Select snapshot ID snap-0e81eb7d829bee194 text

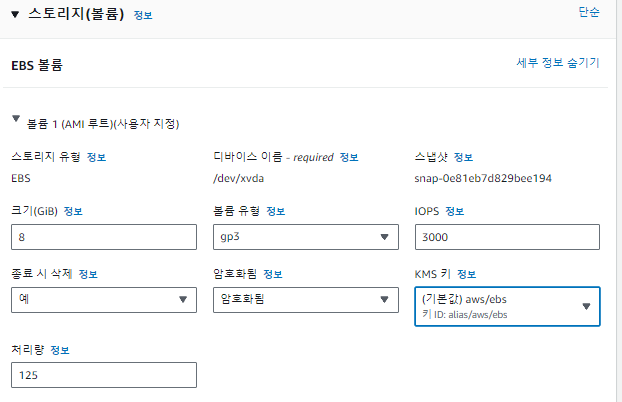(483, 178)
